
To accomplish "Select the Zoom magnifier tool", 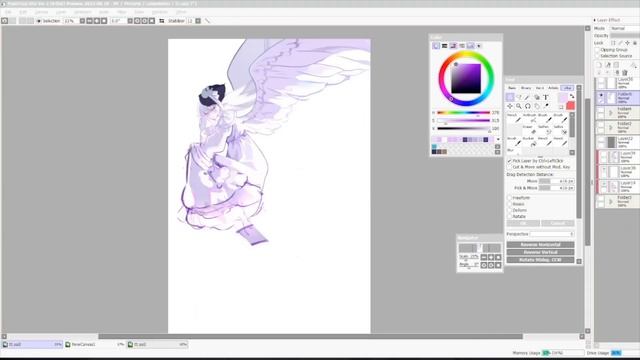I will [519, 106].
